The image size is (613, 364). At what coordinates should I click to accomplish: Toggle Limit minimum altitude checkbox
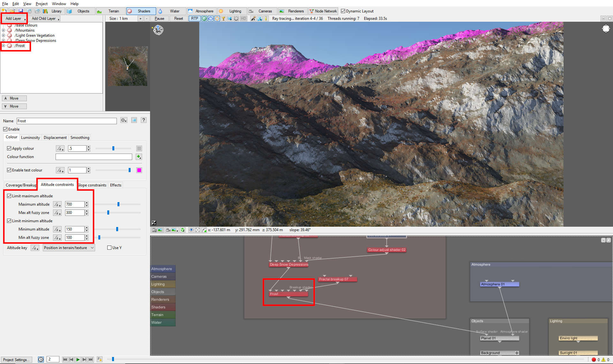(9, 221)
